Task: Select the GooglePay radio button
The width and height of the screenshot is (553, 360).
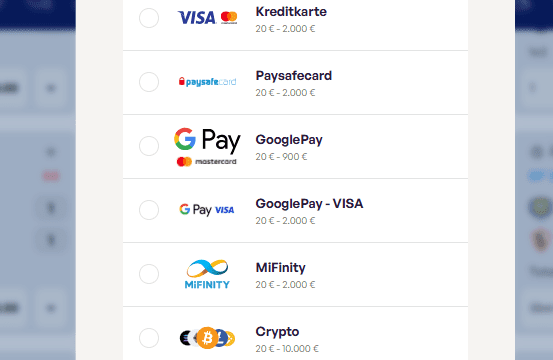Action: 149,146
